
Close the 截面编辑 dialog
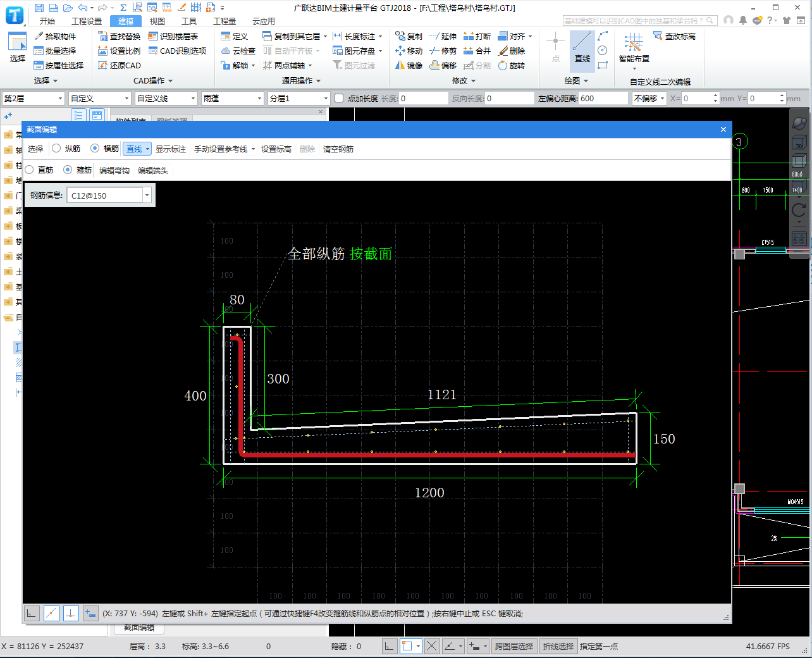click(x=723, y=129)
